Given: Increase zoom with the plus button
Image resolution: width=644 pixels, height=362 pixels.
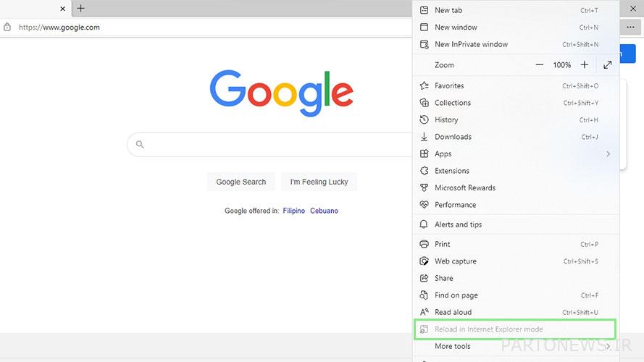Looking at the screenshot, I should coord(585,64).
